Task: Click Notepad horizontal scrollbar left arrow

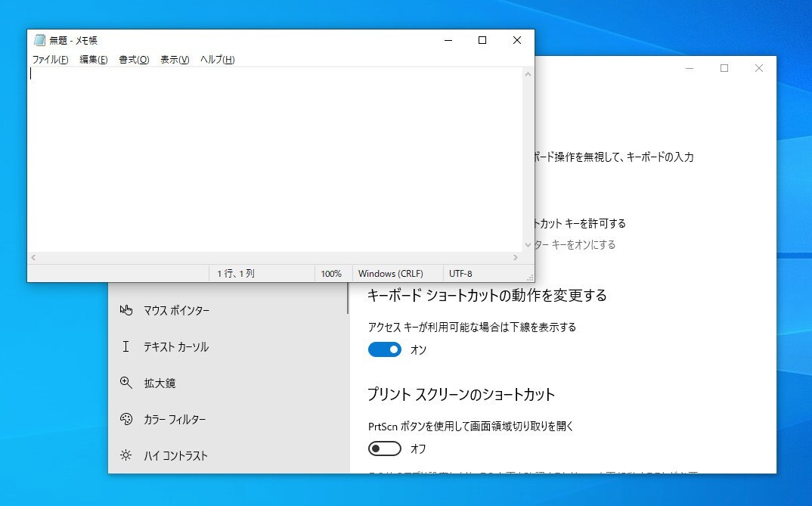Action: tap(34, 257)
